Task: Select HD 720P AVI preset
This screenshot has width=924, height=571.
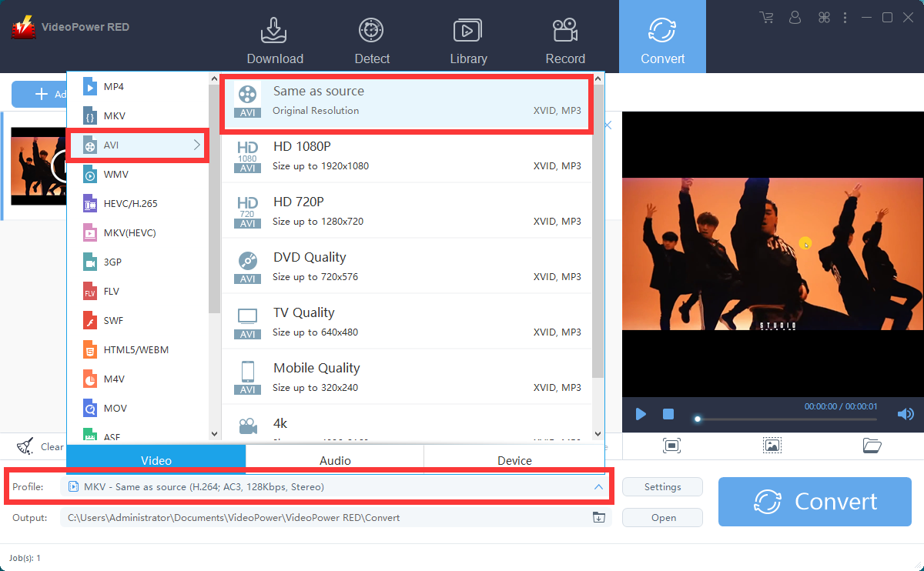Action: [x=407, y=211]
